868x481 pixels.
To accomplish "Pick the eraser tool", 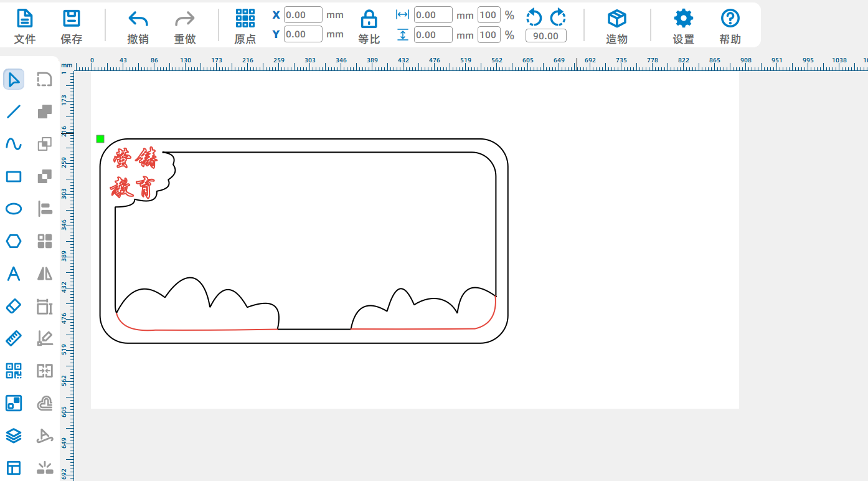I will (14, 306).
